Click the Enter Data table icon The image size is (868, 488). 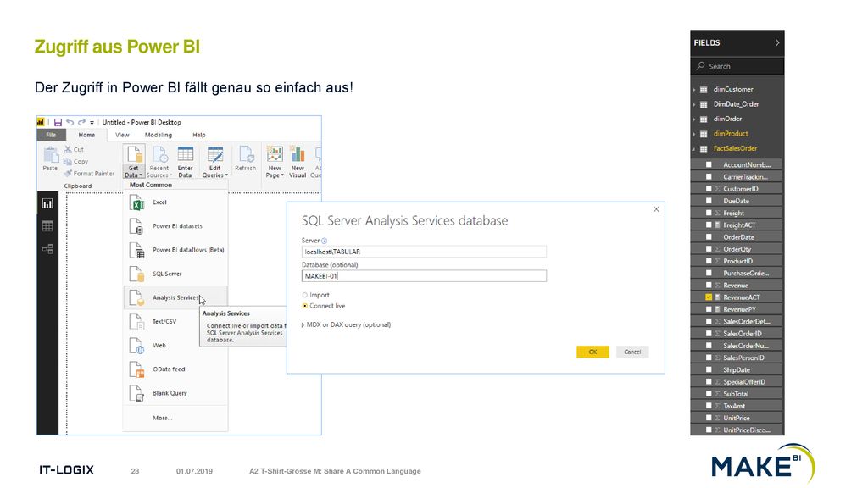tap(185, 154)
